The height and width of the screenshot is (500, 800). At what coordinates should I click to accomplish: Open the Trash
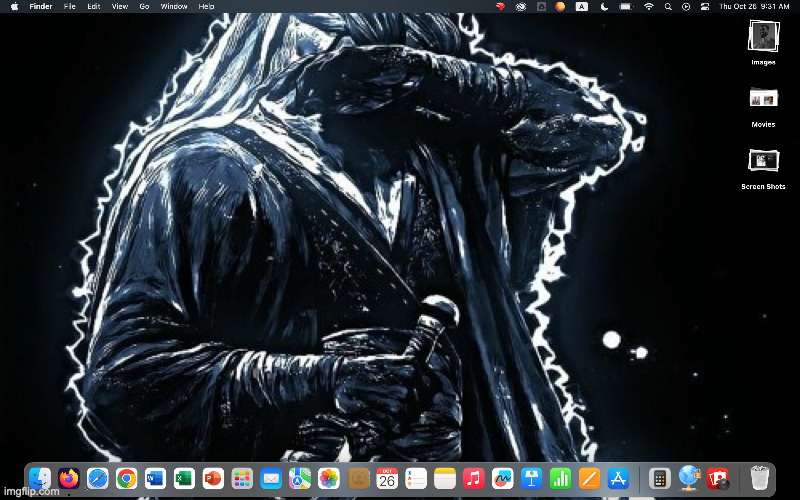click(x=760, y=479)
